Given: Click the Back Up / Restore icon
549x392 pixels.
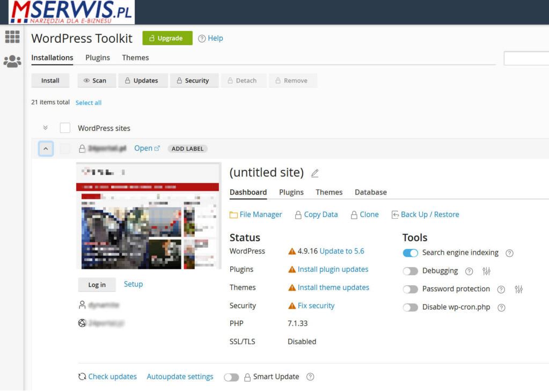Looking at the screenshot, I should coord(395,215).
